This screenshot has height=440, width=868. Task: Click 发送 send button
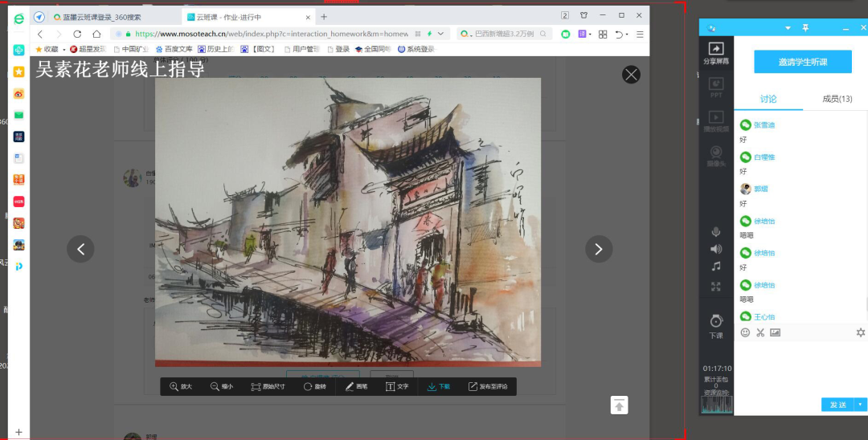[837, 405]
